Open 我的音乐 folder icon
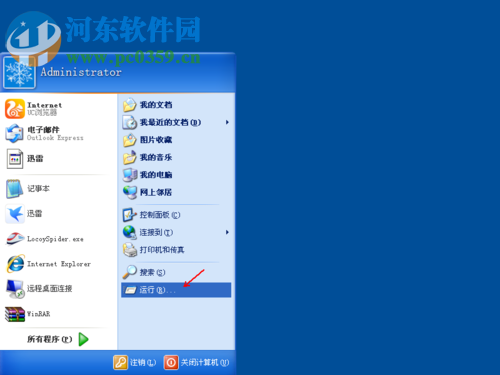Image resolution: width=500 pixels, height=375 pixels. 130,157
